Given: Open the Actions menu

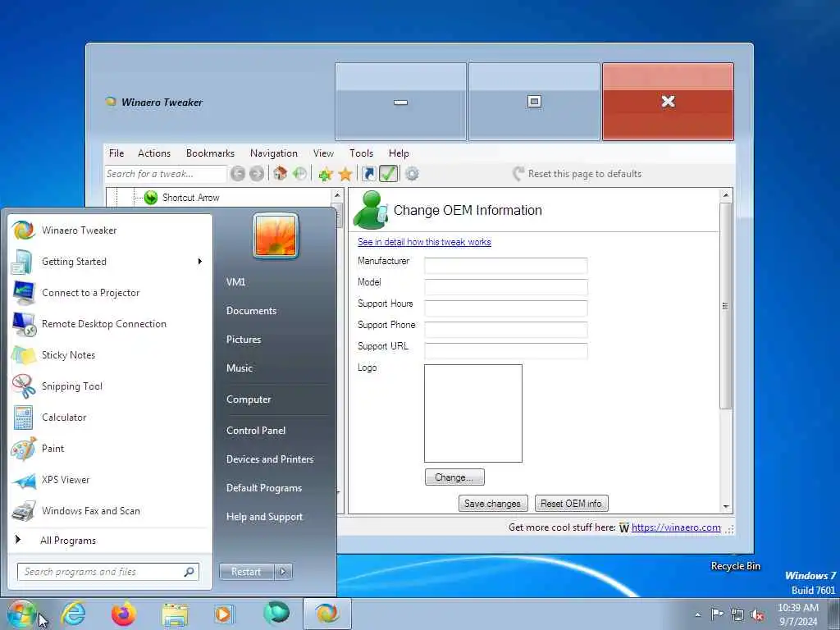Looking at the screenshot, I should click(153, 153).
